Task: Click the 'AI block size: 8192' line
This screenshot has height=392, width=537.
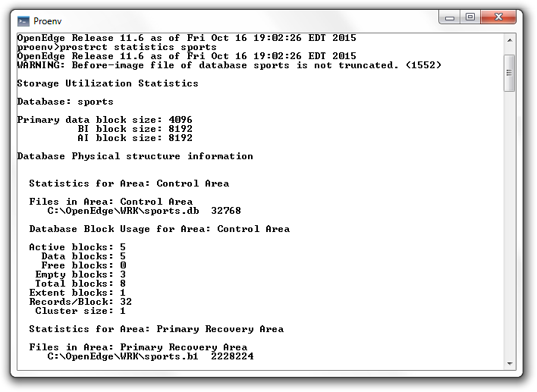Action: (x=135, y=138)
